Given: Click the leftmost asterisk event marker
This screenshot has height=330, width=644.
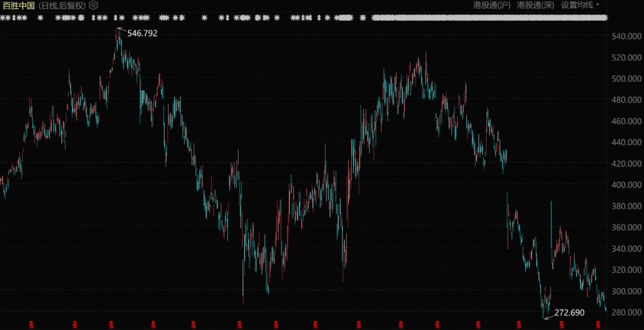Looking at the screenshot, I should pyautogui.click(x=2, y=18).
